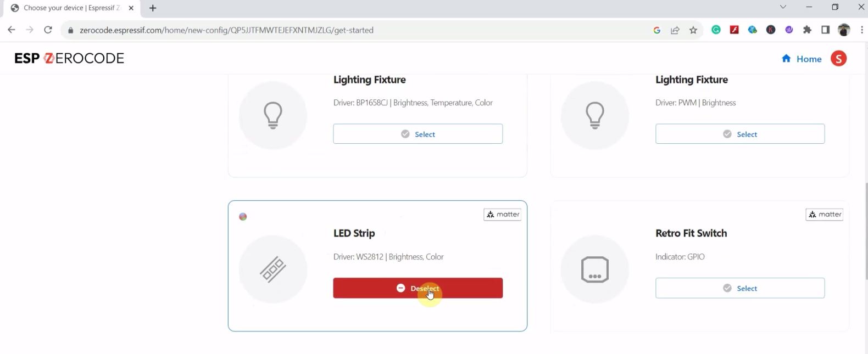Click the Retro Fit Switch device icon
This screenshot has width=868, height=354.
click(595, 269)
